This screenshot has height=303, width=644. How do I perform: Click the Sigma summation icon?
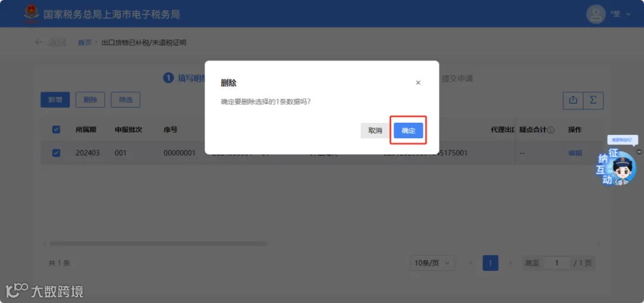coord(593,100)
